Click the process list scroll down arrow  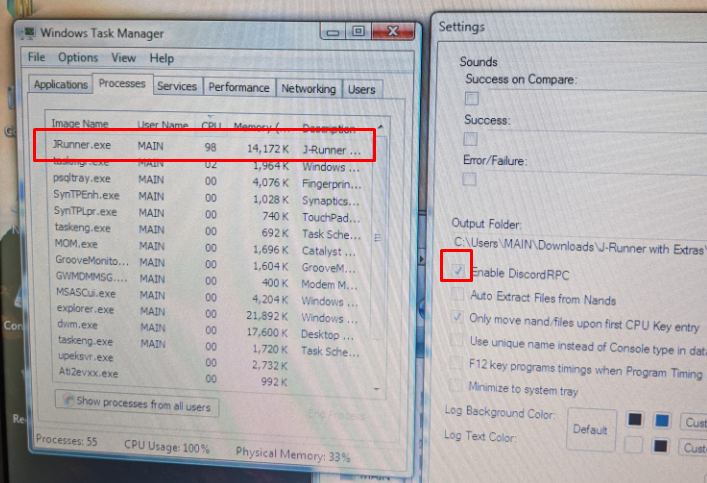coord(377,389)
